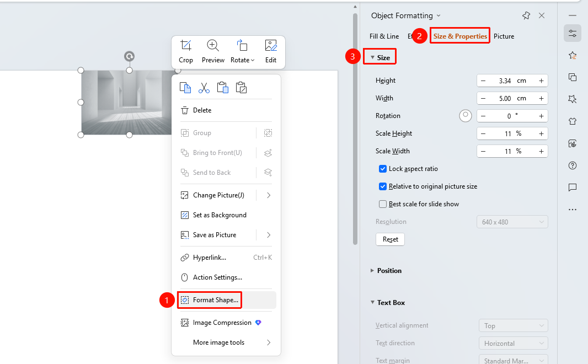Switch to the Picture tab

coord(504,36)
